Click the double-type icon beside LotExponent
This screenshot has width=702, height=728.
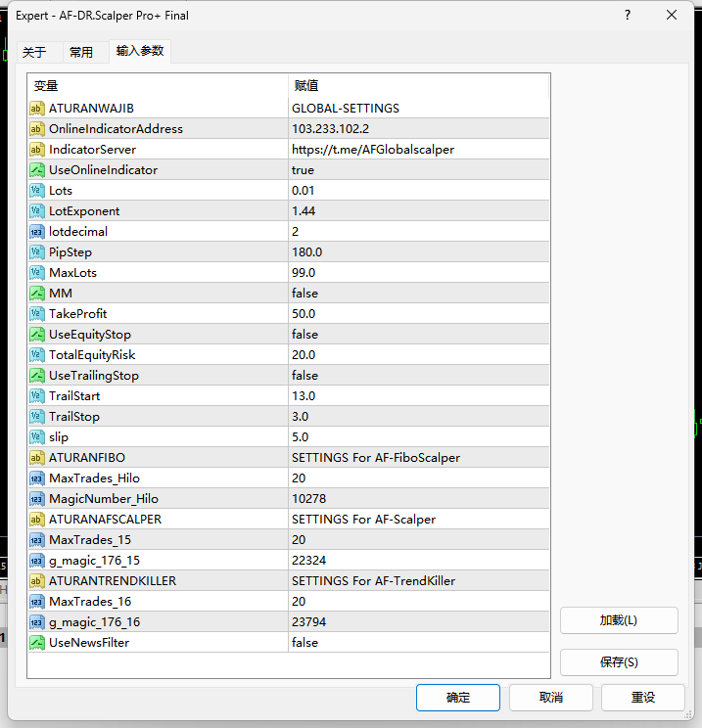pyautogui.click(x=37, y=210)
